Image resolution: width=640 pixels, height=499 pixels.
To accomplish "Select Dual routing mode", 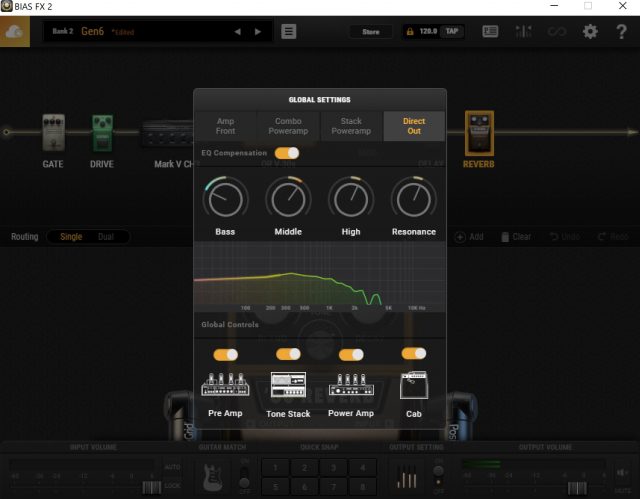I will (106, 237).
